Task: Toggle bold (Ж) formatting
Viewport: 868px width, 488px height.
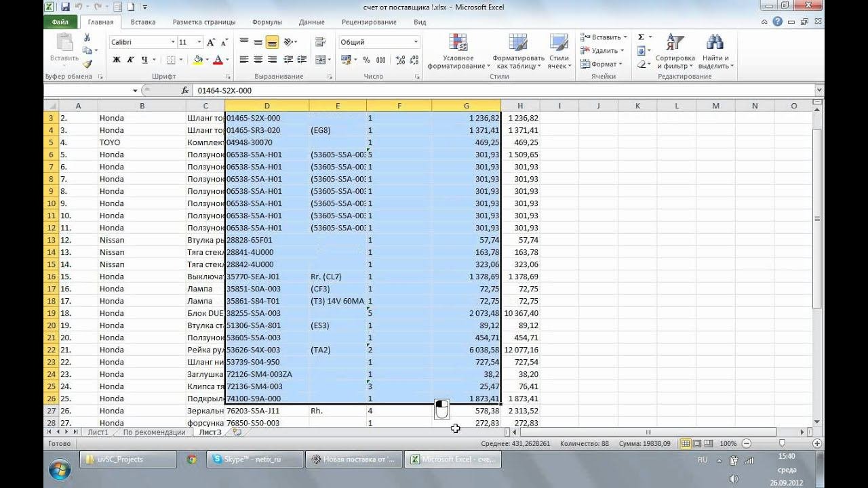Action: [117, 60]
